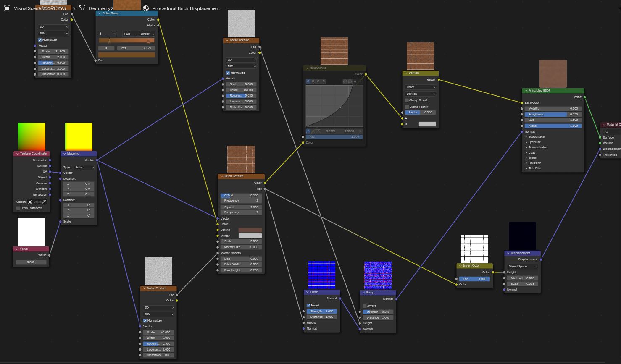This screenshot has width=621, height=364.
Task: Click Darken node Factor slider
Action: [420, 113]
